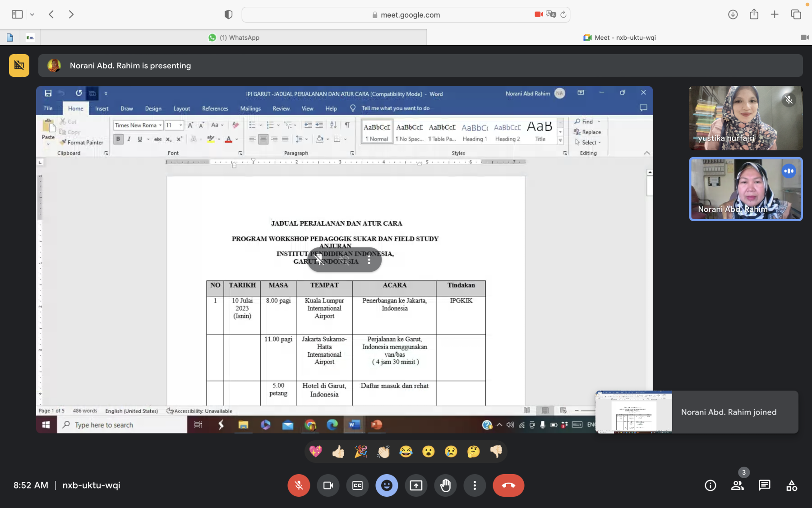Open font size 11 dropdown
This screenshot has width=812, height=508.
[x=181, y=125]
